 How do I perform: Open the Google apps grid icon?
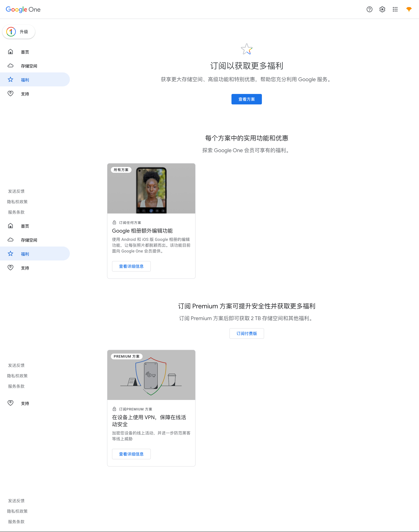(x=395, y=9)
